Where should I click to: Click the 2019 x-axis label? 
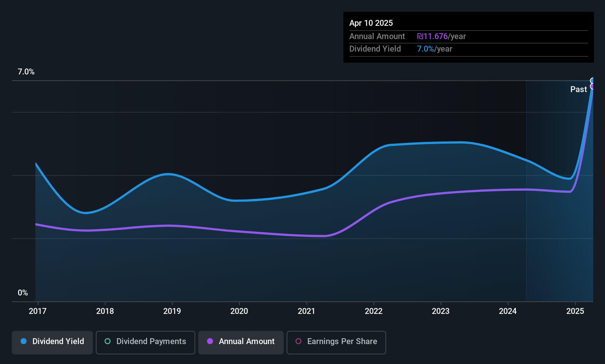point(172,311)
